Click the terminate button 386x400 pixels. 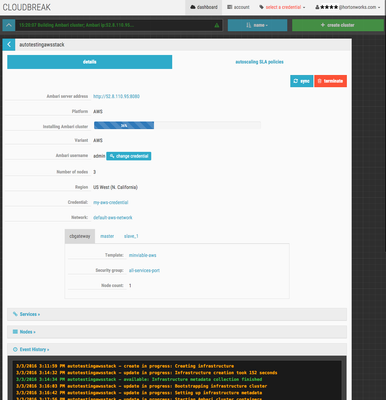point(330,81)
